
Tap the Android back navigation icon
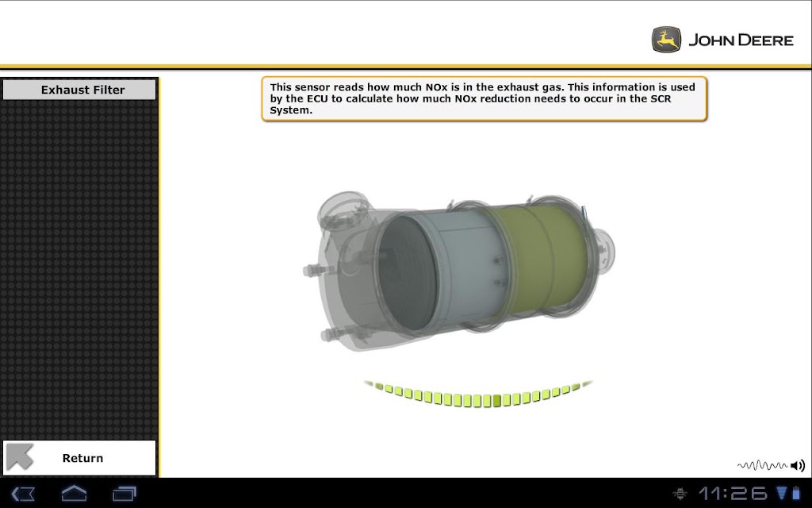[x=23, y=494]
